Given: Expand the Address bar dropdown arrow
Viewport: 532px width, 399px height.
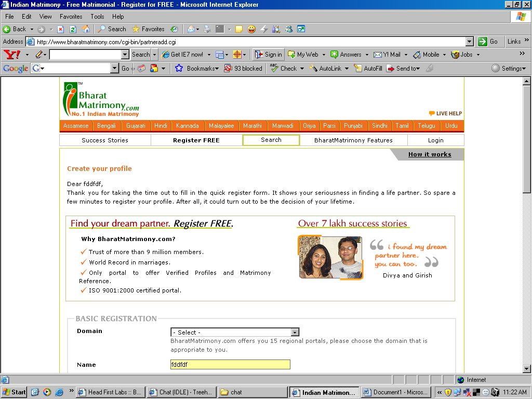Looking at the screenshot, I should [470, 42].
